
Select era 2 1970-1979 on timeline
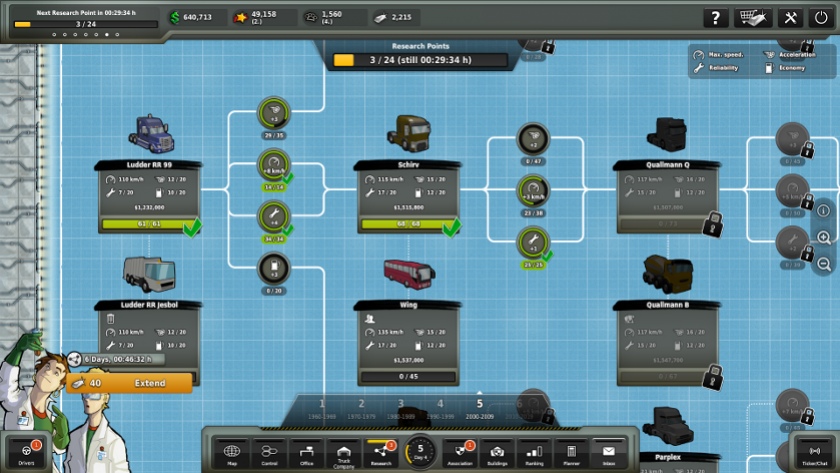[x=361, y=409]
